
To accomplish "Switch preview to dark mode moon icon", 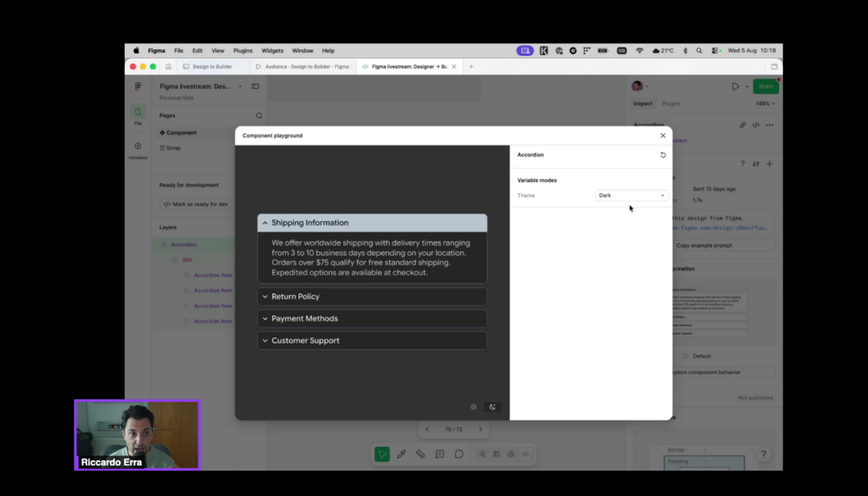I will (492, 407).
